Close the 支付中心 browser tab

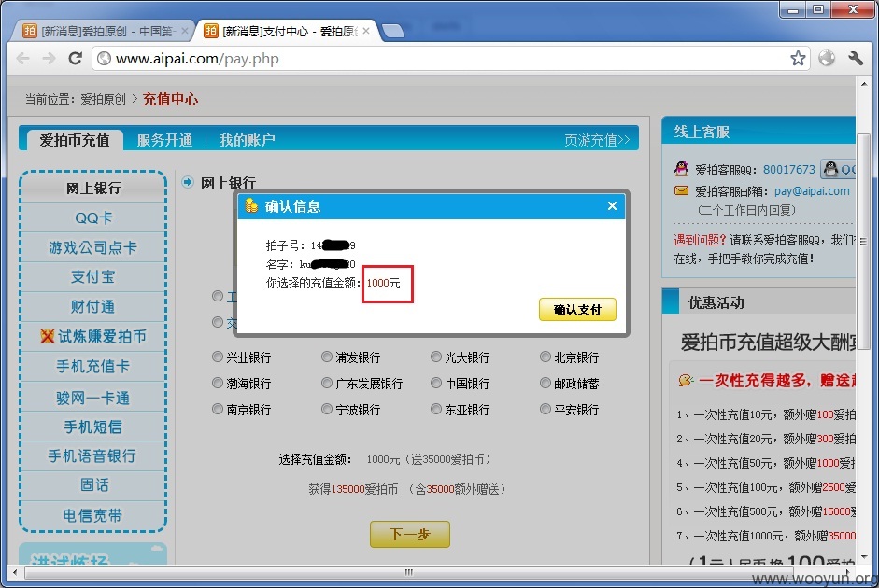[x=366, y=31]
